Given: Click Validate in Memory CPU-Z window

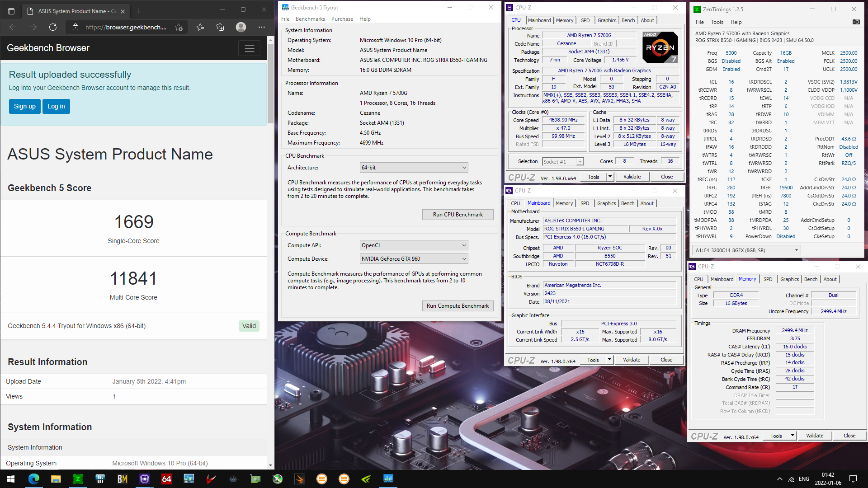Looking at the screenshot, I should click(x=814, y=436).
